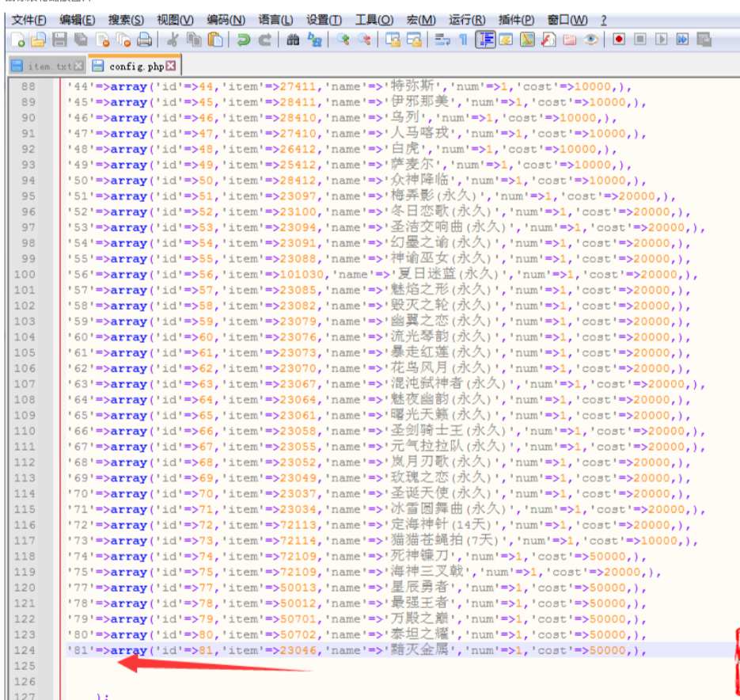Image resolution: width=740 pixels, height=700 pixels.
Task: Click item value 50701 on line 122
Action: (x=298, y=619)
